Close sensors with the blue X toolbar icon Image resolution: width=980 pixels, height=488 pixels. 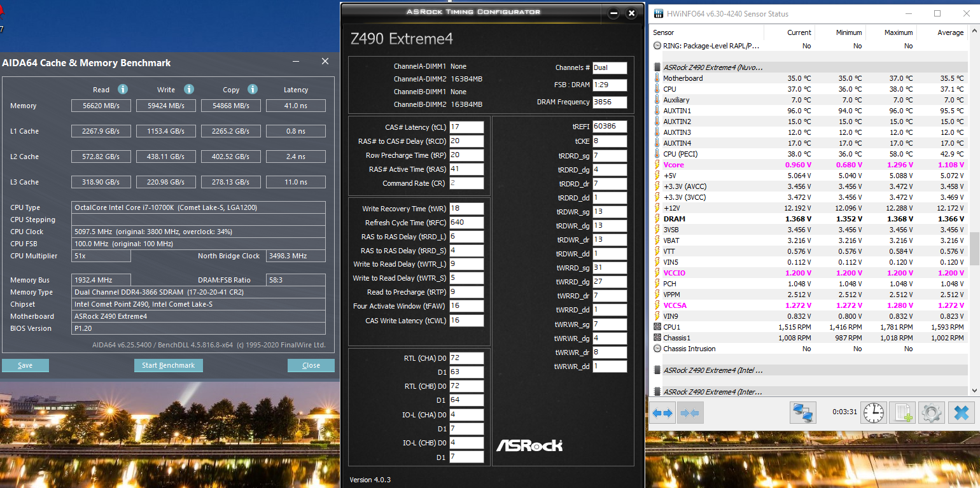point(961,413)
